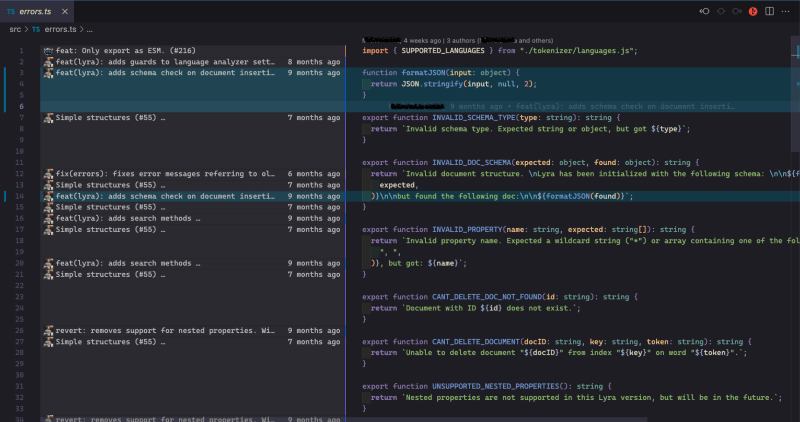This screenshot has height=422, width=800.
Task: Open changes with previous revision icon
Action: [x=705, y=11]
